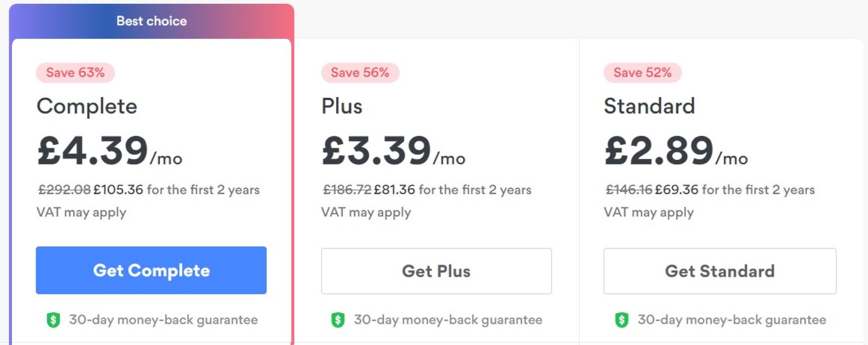Image resolution: width=868 pixels, height=345 pixels.
Task: Click the £4.39/mo price
Action: pyautogui.click(x=110, y=151)
